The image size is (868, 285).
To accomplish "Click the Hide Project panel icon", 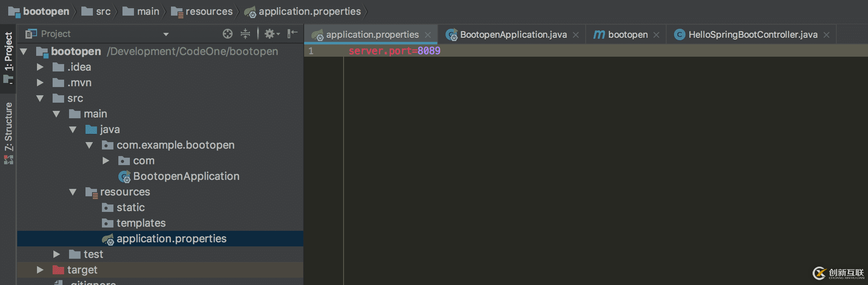I will click(x=292, y=34).
